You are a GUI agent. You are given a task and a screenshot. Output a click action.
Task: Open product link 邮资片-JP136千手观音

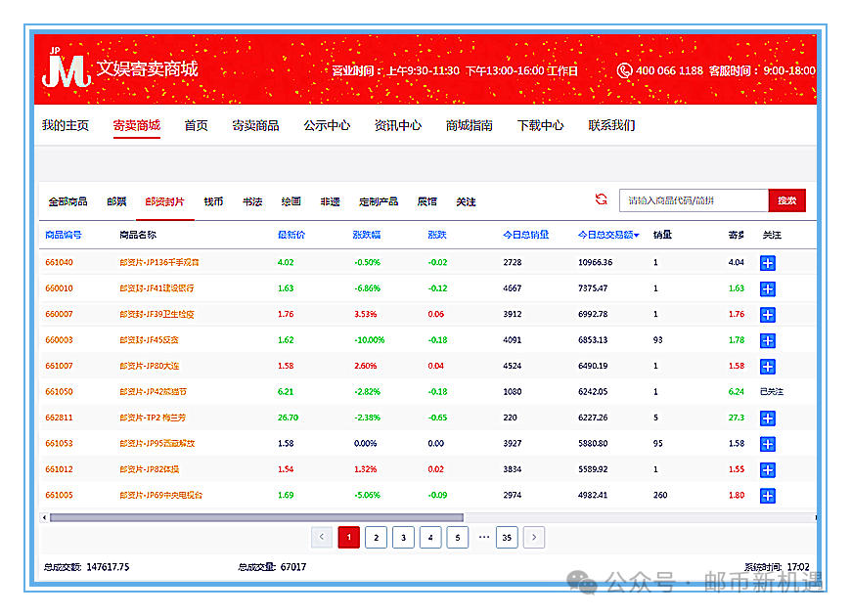tap(159, 263)
